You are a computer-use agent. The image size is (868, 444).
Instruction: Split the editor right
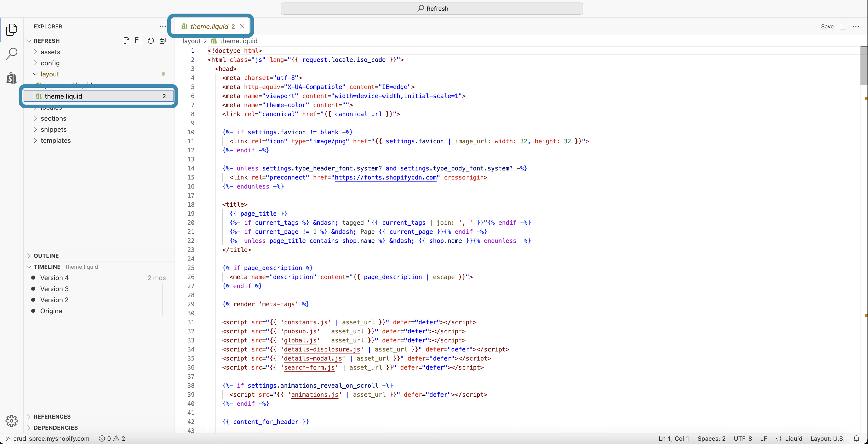tap(843, 26)
